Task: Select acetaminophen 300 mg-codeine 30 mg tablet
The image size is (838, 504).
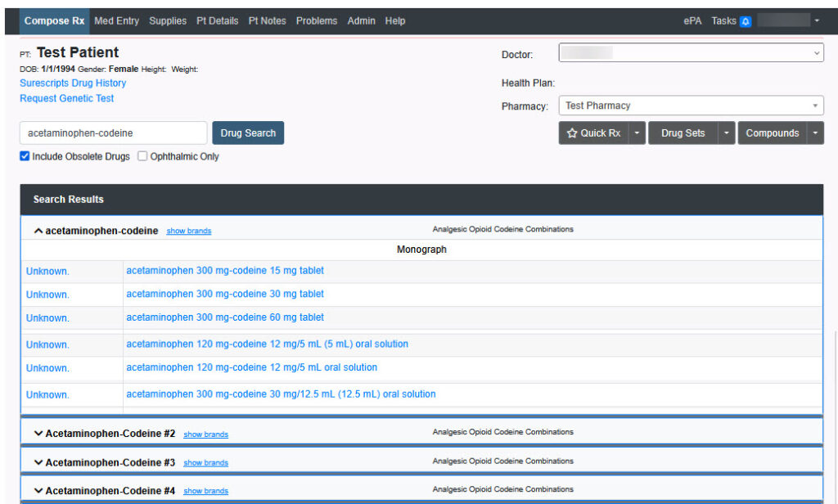Action: click(x=225, y=294)
